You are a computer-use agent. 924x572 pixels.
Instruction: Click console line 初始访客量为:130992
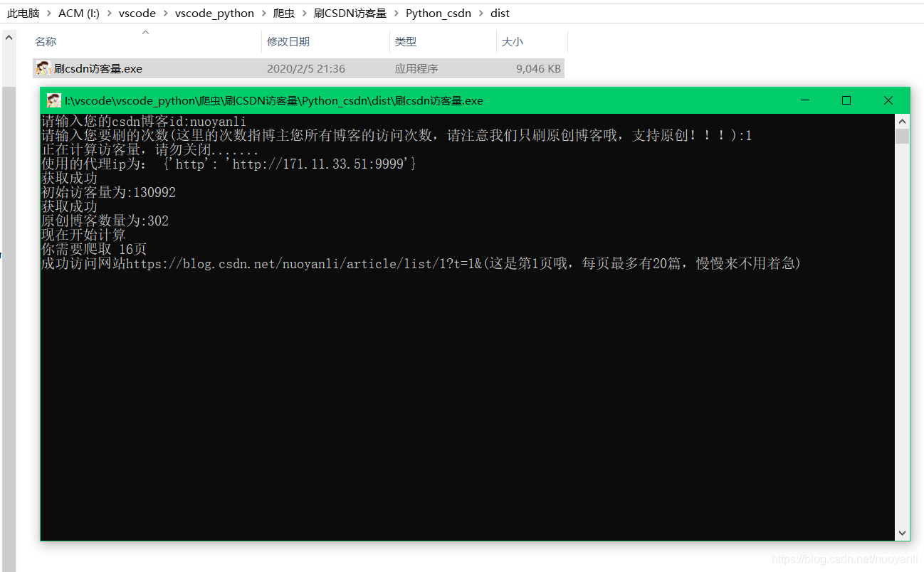point(108,193)
